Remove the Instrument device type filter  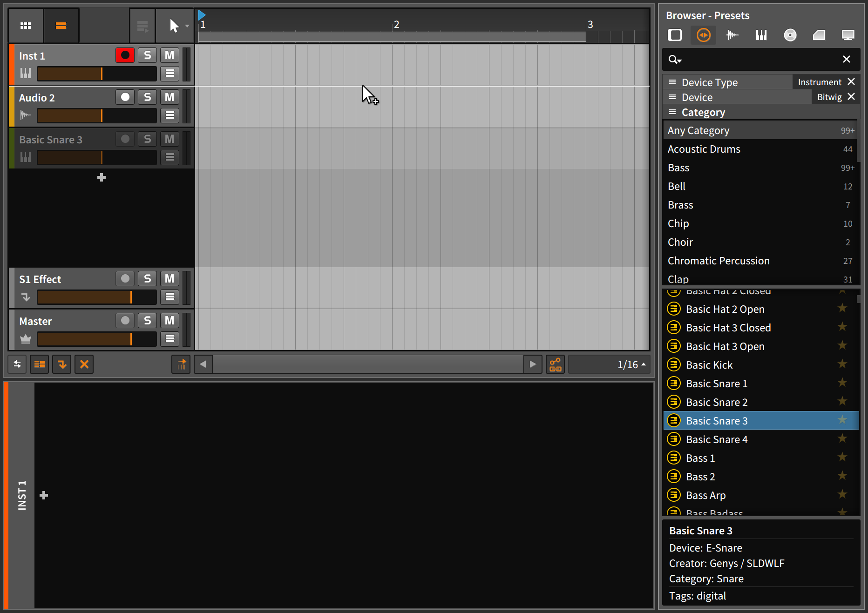(851, 82)
